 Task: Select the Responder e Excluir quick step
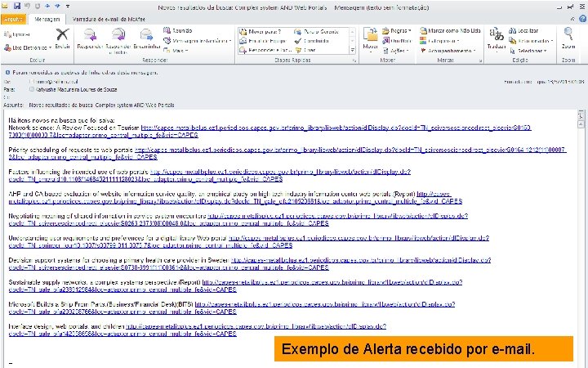coord(265,50)
